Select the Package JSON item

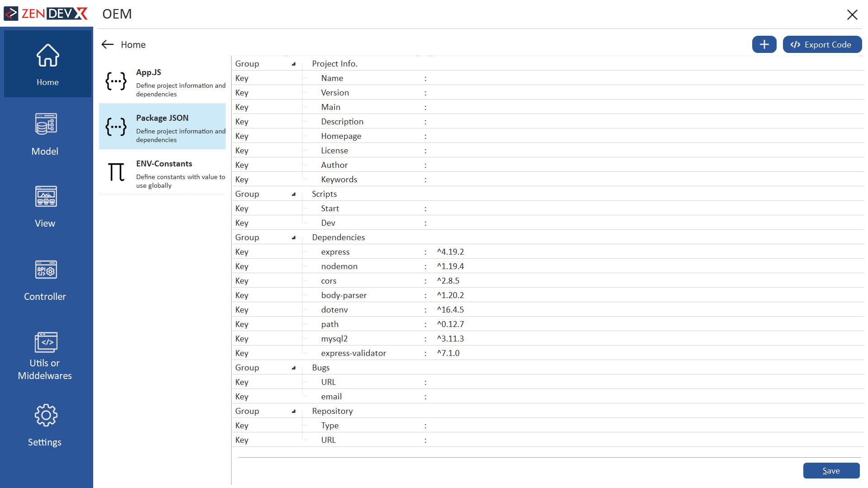pos(163,128)
